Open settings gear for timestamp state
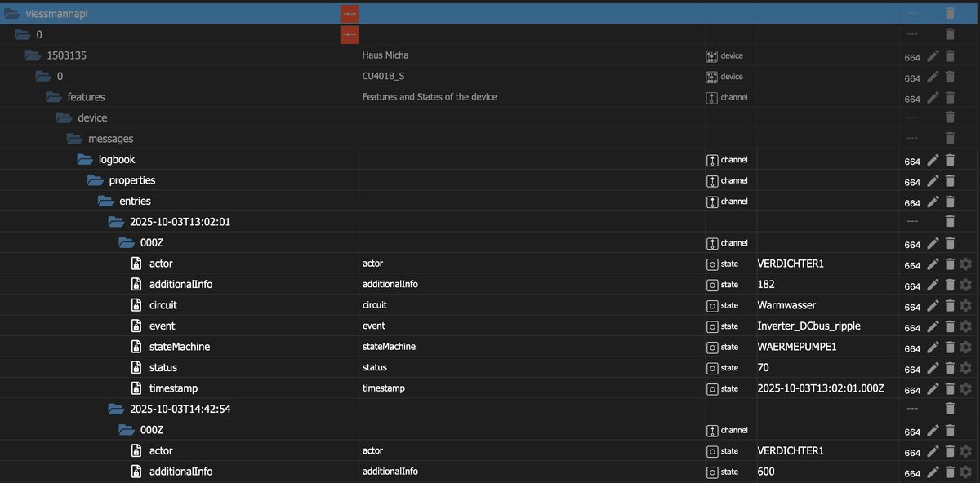The width and height of the screenshot is (980, 483). click(966, 389)
